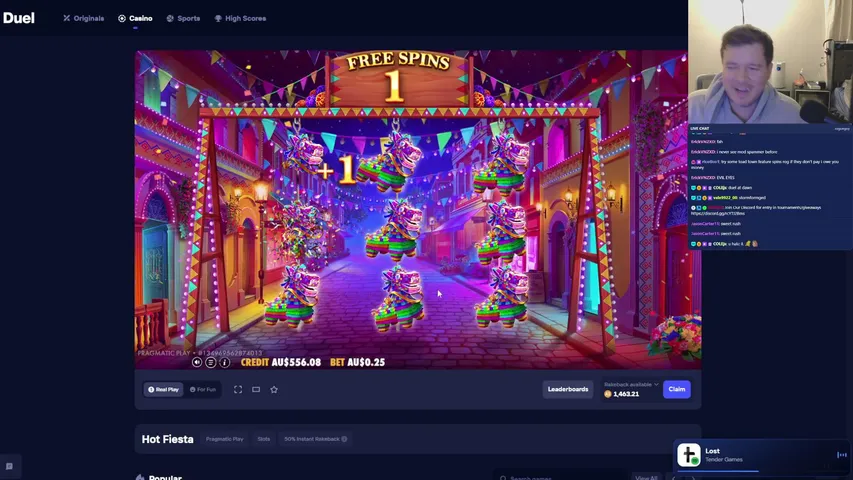
Task: Open the slot game info icon
Action: (224, 362)
